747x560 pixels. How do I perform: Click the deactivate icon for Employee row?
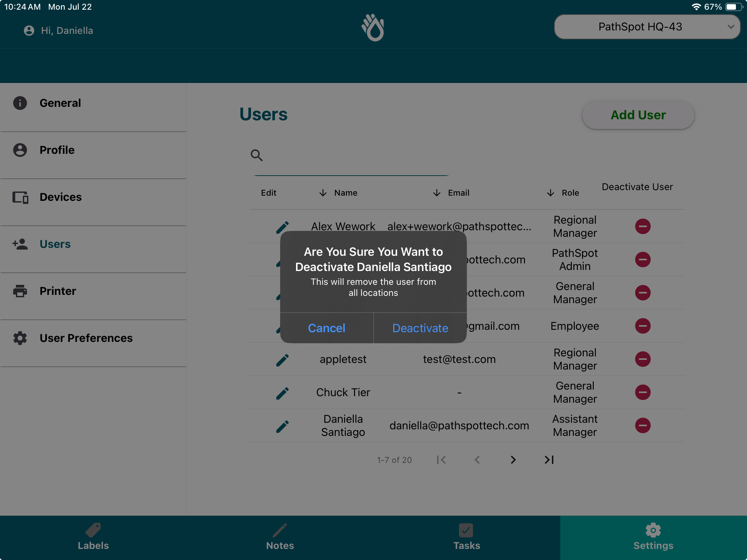coord(643,326)
